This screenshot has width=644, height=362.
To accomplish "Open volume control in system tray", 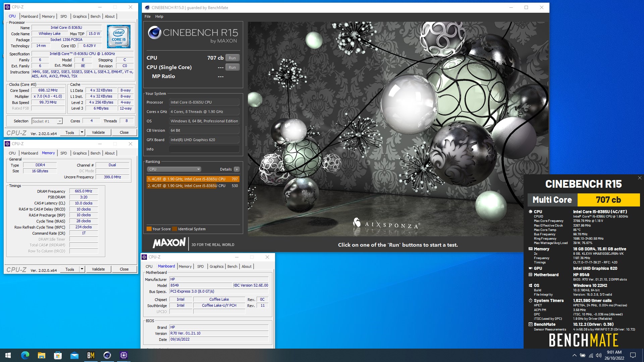I will click(x=599, y=355).
